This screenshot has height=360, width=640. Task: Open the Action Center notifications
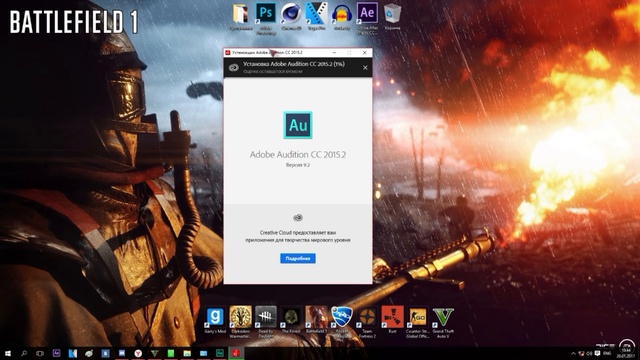(598, 353)
